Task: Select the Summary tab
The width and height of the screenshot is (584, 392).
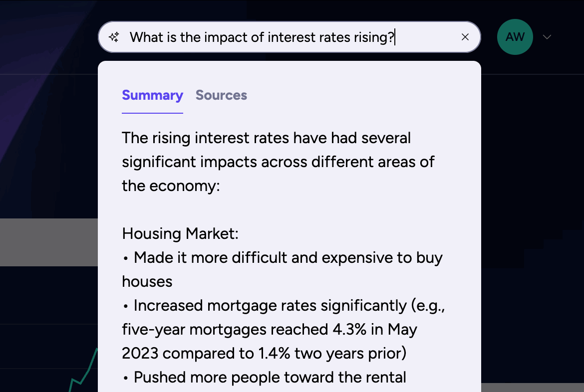Action: pos(152,95)
